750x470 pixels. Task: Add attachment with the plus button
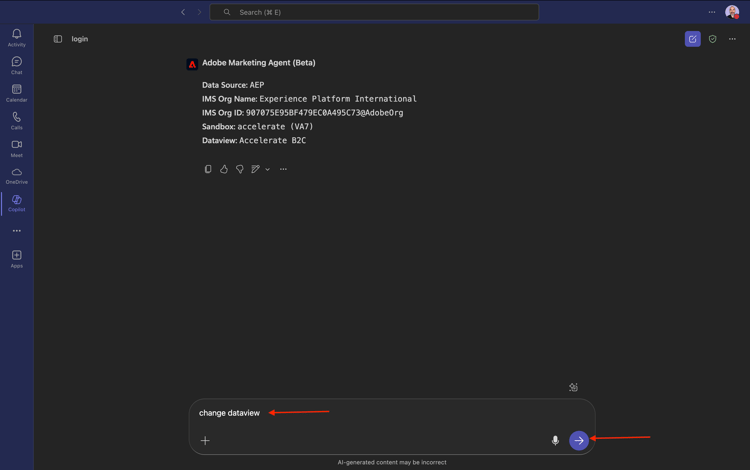205,441
